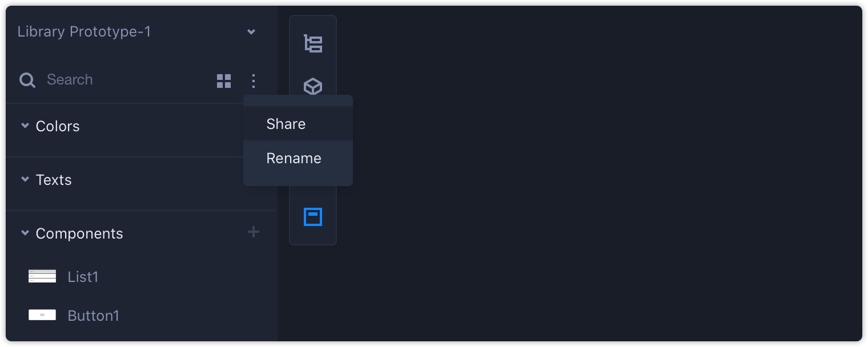
Task: Click the Components section label
Action: [x=79, y=233]
